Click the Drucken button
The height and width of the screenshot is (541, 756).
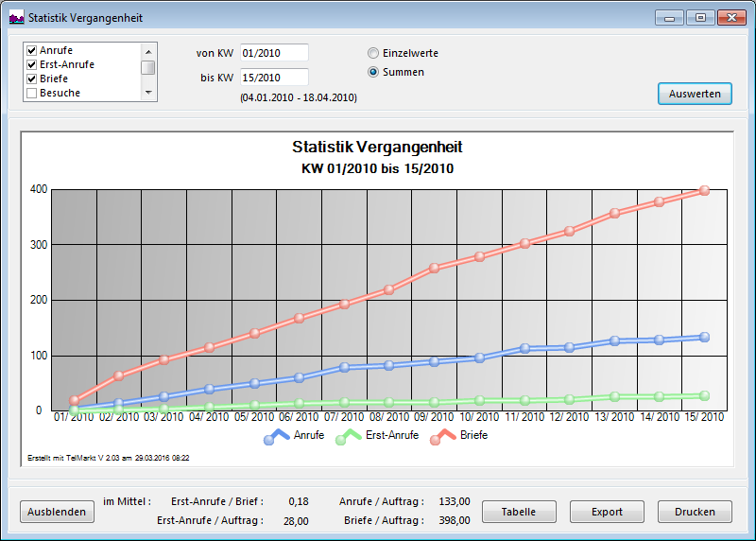(695, 512)
